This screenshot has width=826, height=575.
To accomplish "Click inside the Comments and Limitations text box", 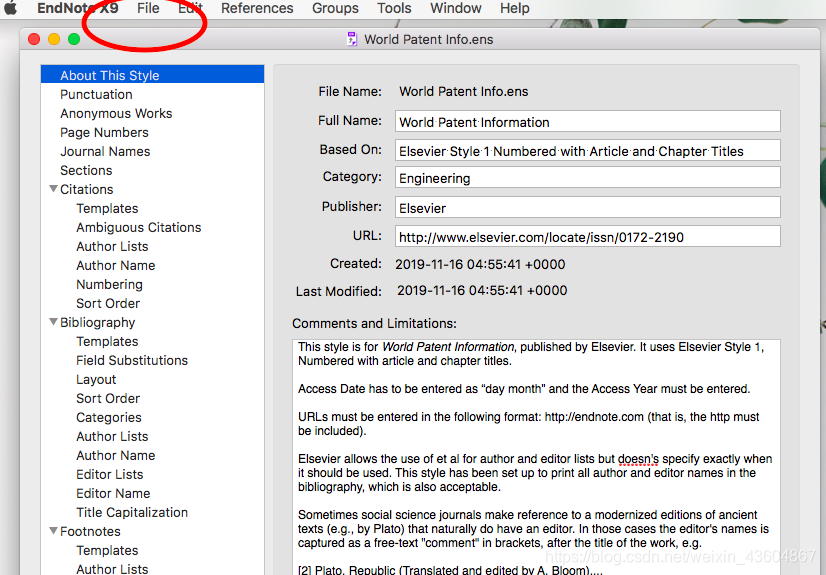I will (536, 457).
